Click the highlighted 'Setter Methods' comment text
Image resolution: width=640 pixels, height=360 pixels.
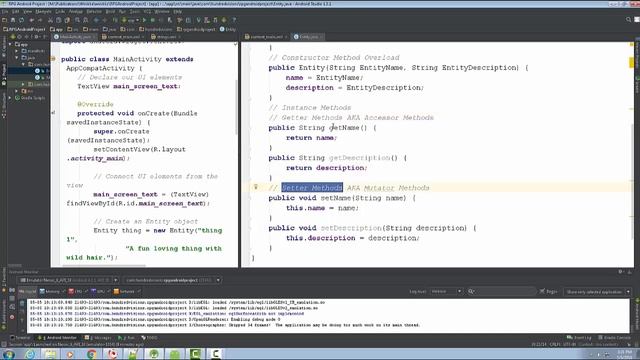[x=312, y=188]
